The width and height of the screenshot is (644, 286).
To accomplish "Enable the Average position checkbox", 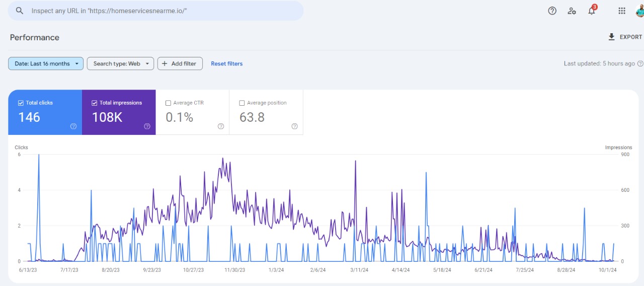I will point(242,103).
